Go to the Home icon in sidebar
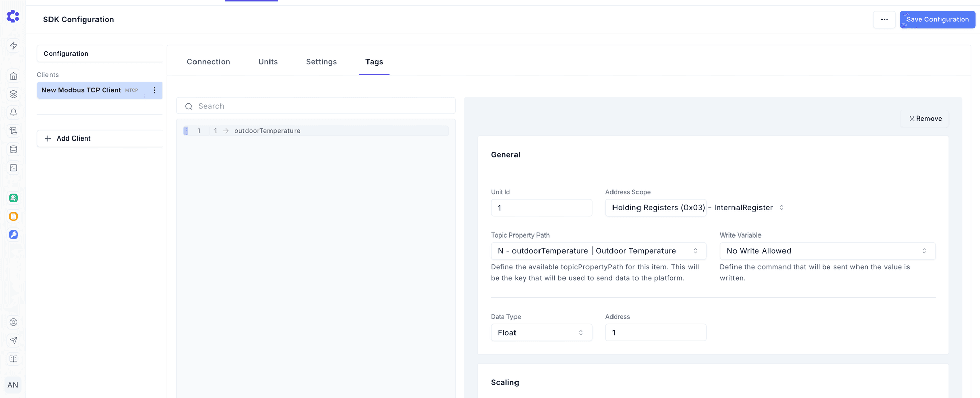Screen dimensions: 980x398 tap(14, 76)
